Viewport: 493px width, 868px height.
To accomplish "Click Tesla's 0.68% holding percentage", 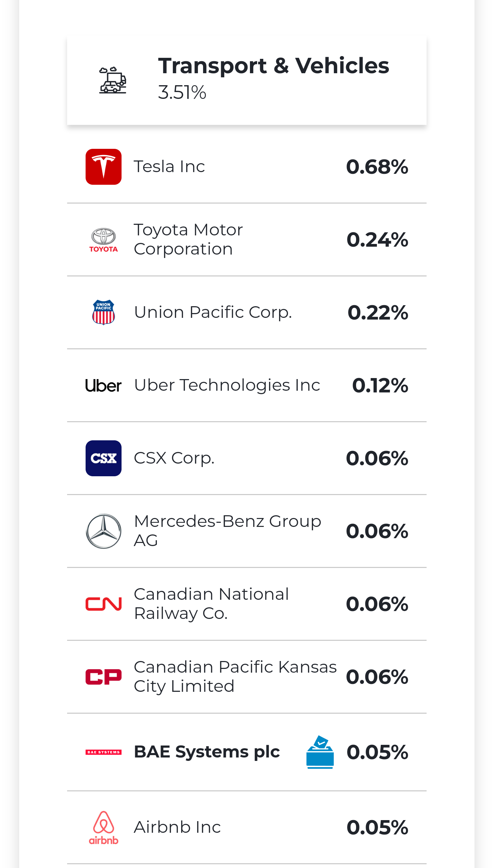I will coord(377,167).
